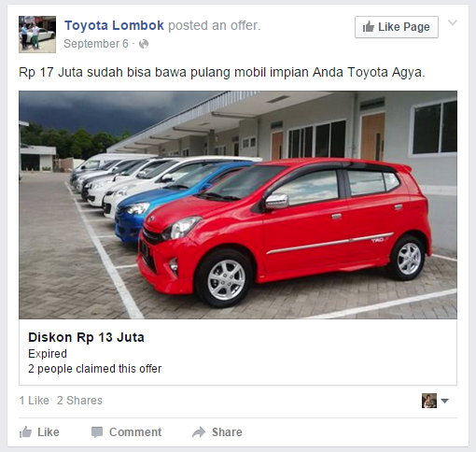The width and height of the screenshot is (476, 452).
Task: Click the Comment speech bubble icon
Action: tap(97, 432)
